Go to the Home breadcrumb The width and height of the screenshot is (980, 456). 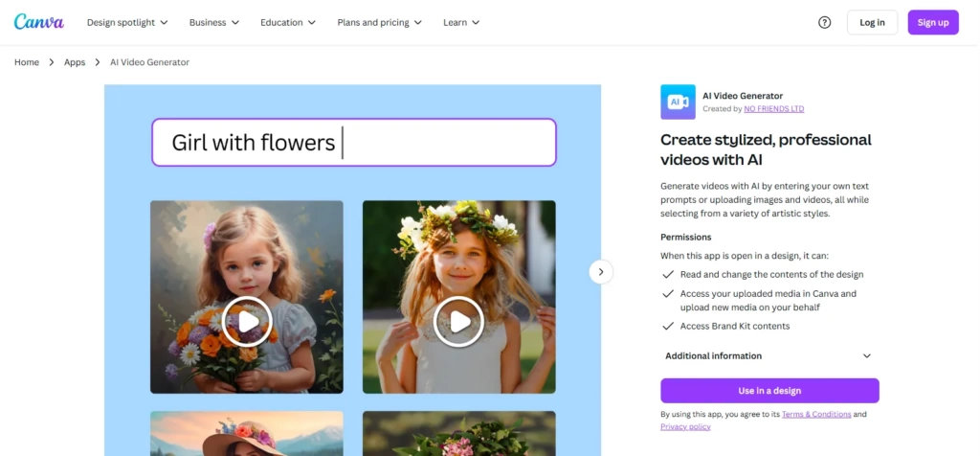click(x=27, y=62)
